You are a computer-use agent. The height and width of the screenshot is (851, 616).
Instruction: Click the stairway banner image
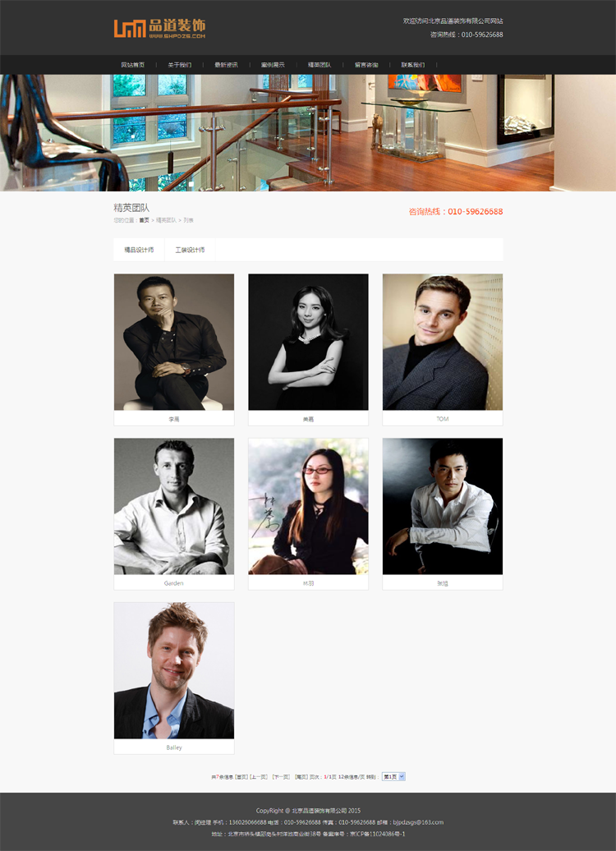click(308, 133)
